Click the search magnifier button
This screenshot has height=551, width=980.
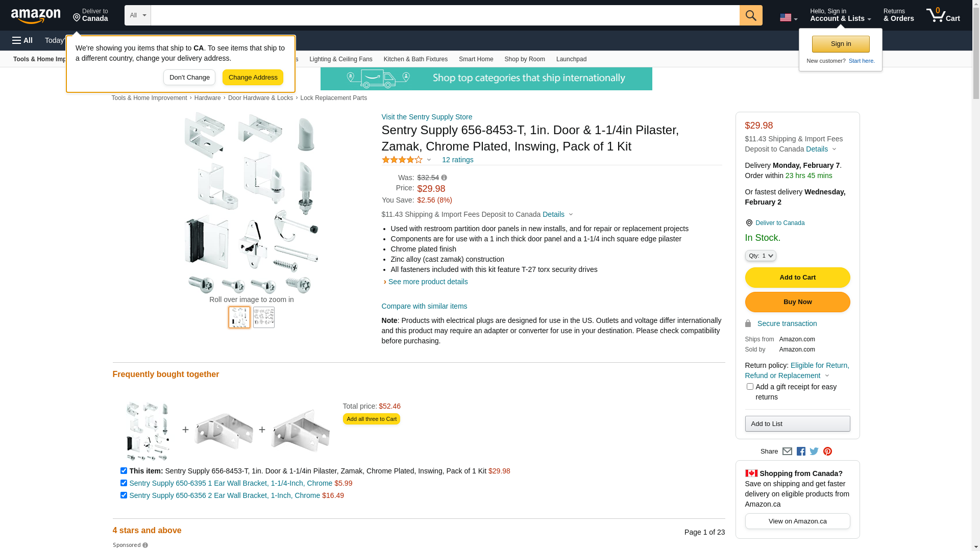pos(751,15)
